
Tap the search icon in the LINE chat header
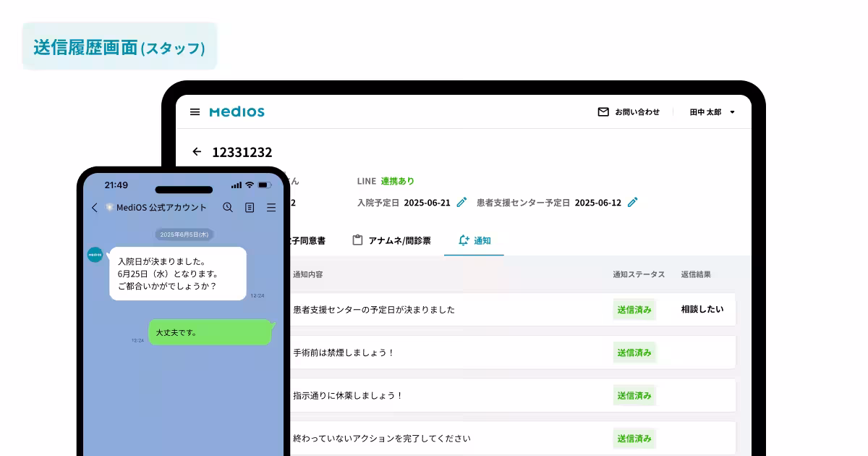pyautogui.click(x=227, y=208)
